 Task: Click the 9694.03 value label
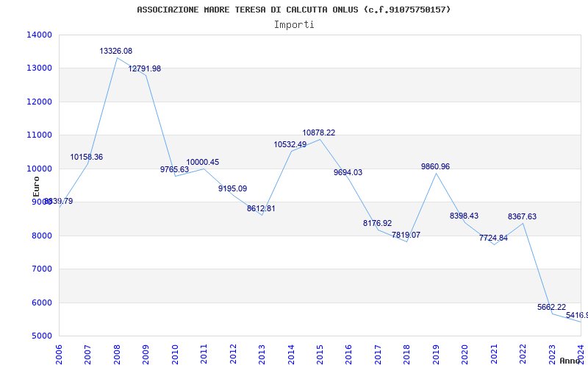[x=348, y=172]
